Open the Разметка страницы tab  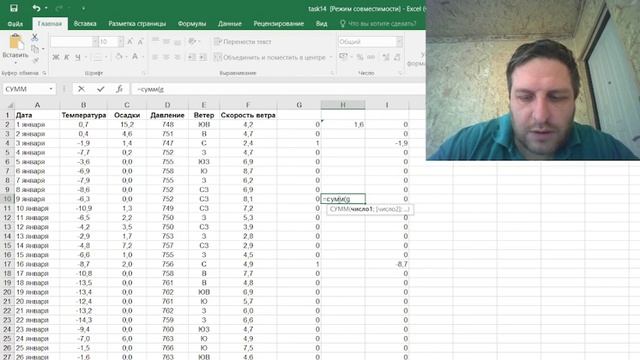point(137,24)
